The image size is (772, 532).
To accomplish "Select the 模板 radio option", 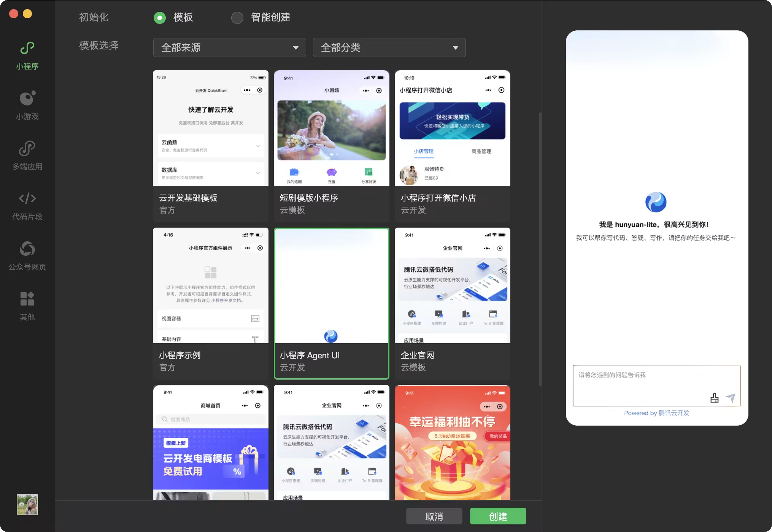I will 160,17.
